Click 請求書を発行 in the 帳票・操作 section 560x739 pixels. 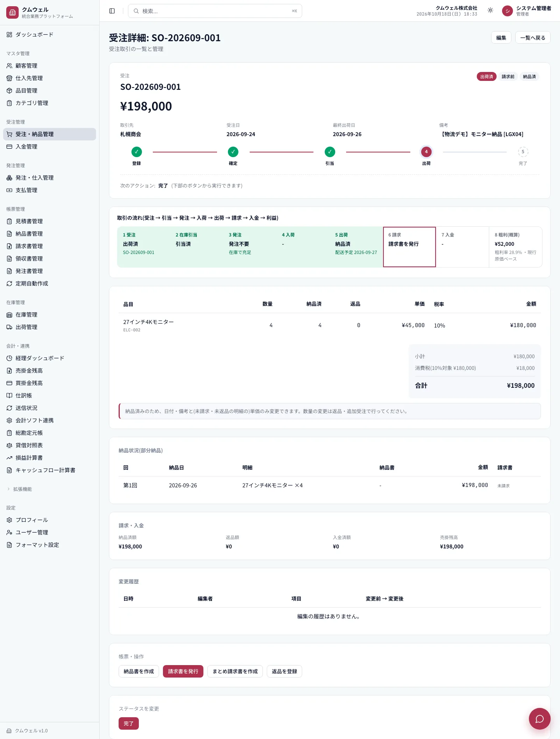pos(183,671)
